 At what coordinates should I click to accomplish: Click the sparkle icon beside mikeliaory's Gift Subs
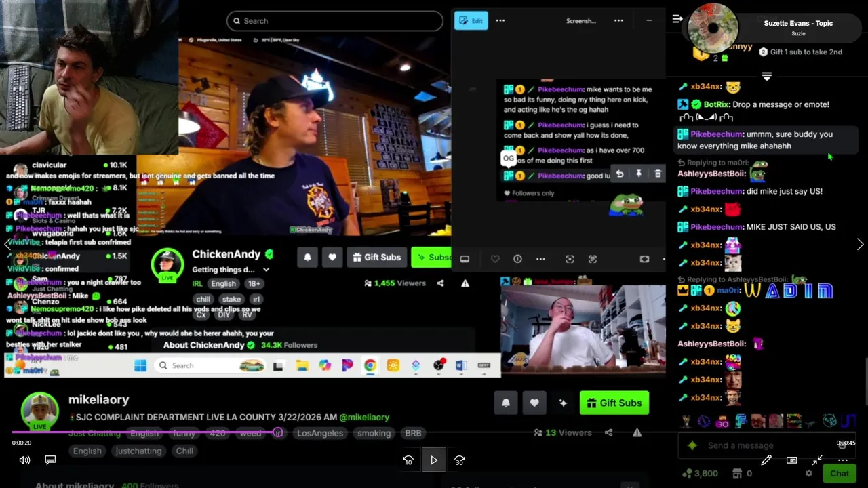tap(563, 403)
